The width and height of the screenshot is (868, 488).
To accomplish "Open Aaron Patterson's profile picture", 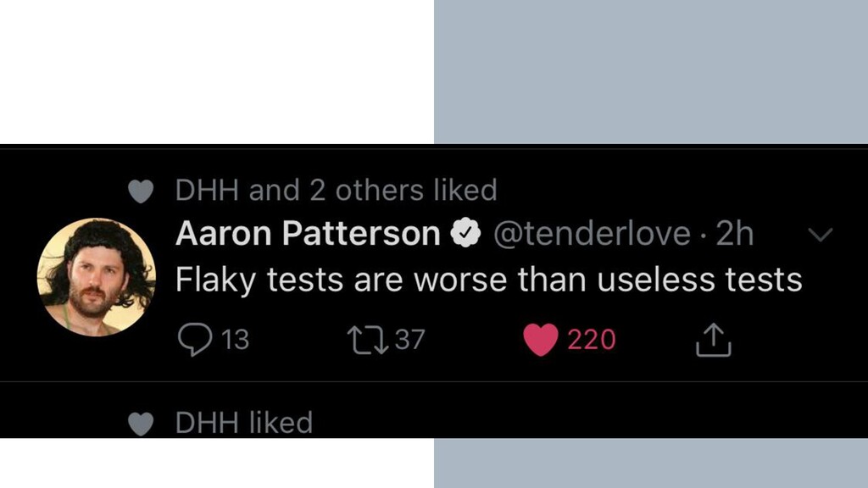I will click(96, 277).
